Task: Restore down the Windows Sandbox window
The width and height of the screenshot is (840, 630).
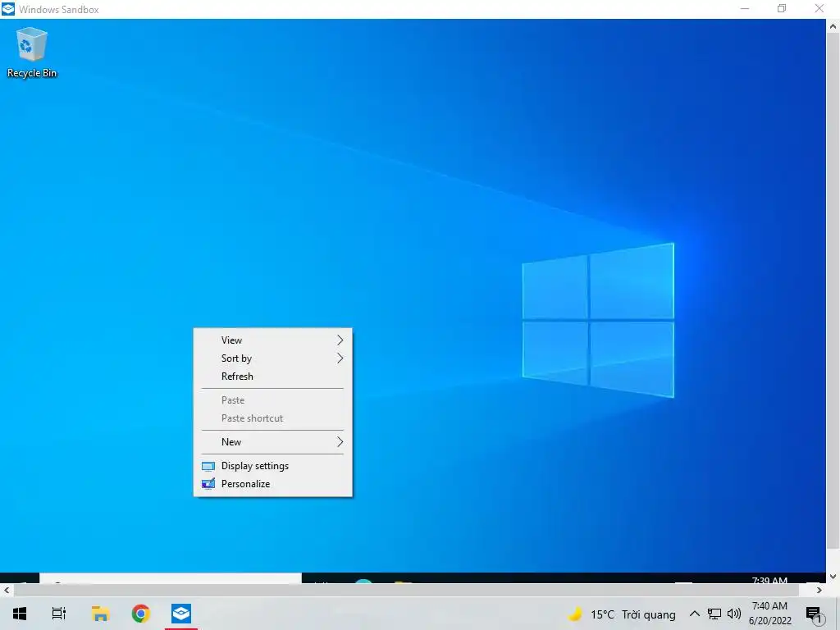Action: tap(782, 8)
